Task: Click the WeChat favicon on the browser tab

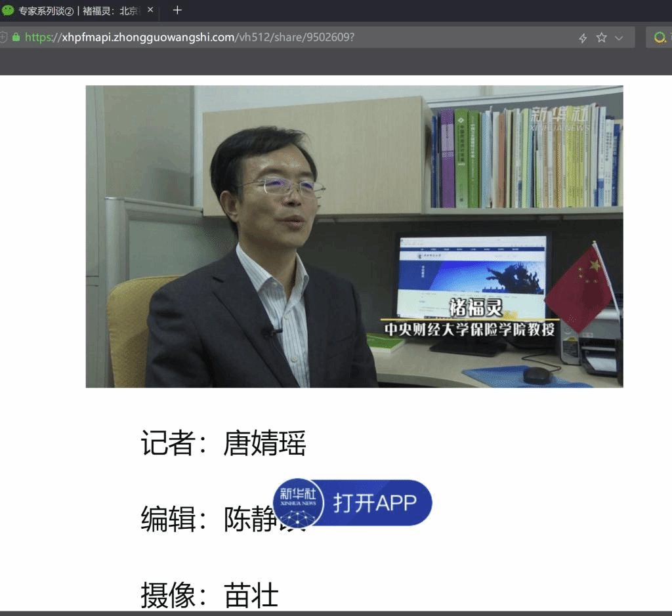Action: 8,10
